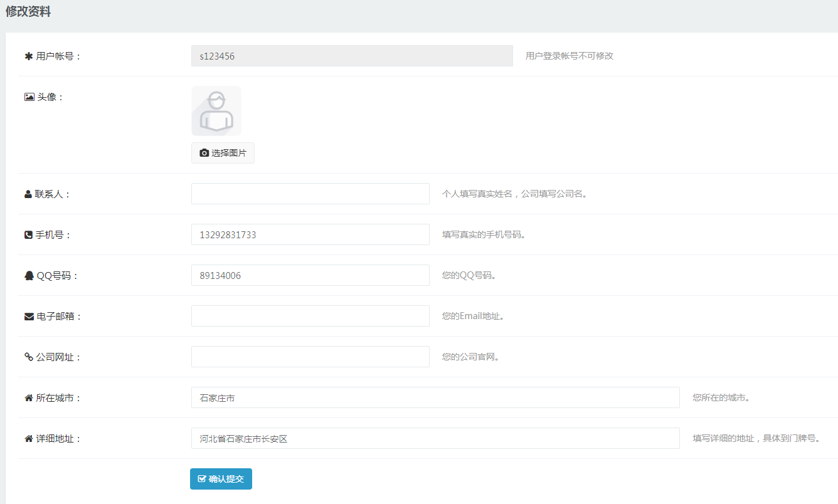Viewport: 838px width, 504px height.
Task: Click the chain link icon beside 公司网址
Action: [28, 357]
